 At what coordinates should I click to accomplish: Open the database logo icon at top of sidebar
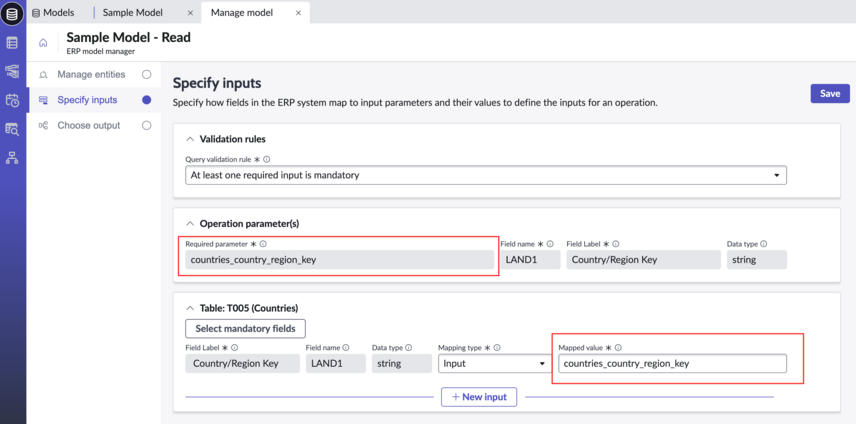12,13
